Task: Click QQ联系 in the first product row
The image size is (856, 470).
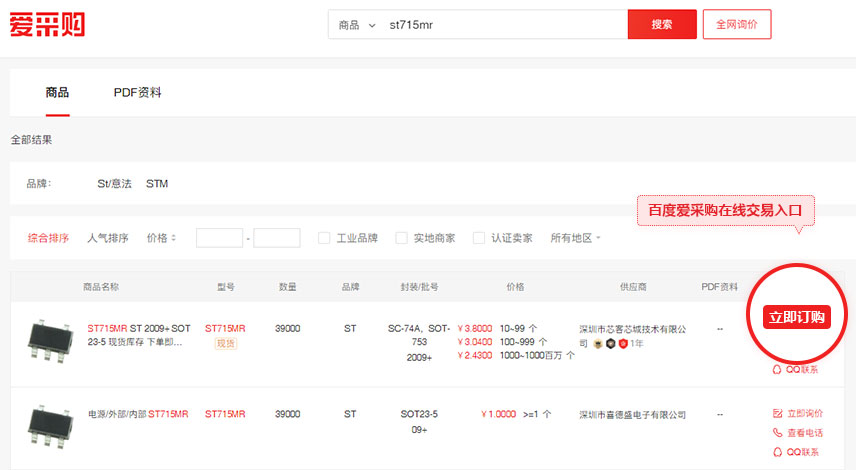Action: pyautogui.click(x=795, y=370)
